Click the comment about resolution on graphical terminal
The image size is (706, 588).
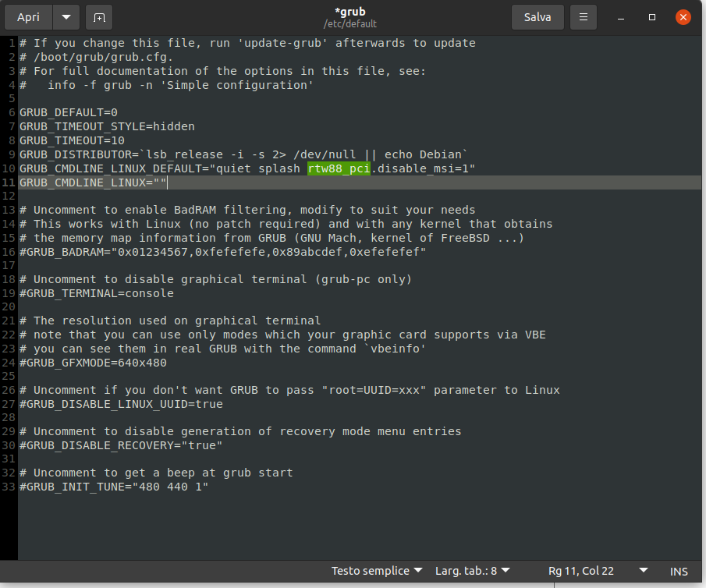point(170,321)
